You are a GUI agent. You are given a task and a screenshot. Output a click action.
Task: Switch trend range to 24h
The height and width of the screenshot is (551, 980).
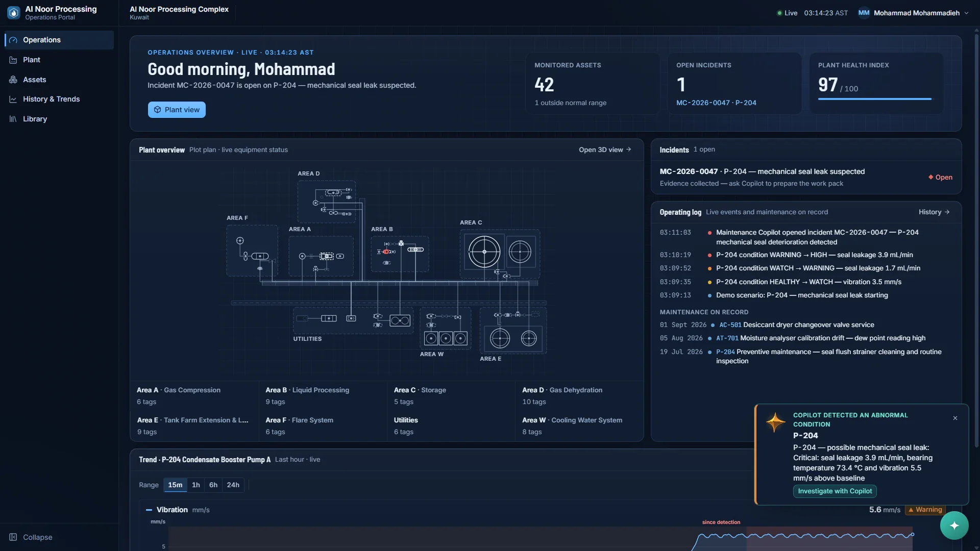coord(233,485)
